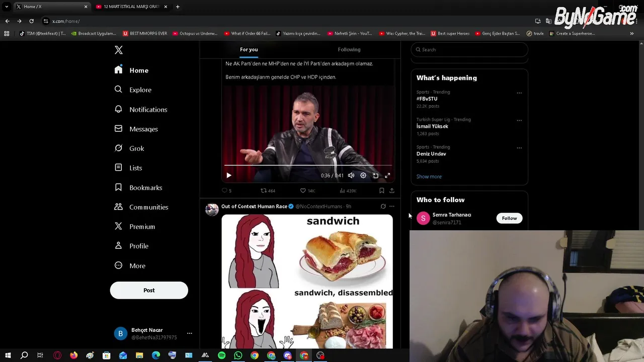The image size is (644, 362).
Task: Enable picture-in-picture on the video
Action: coord(375,175)
